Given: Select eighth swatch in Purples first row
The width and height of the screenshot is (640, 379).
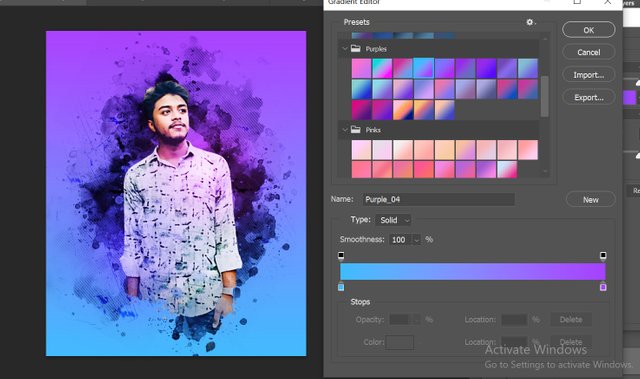Looking at the screenshot, I should tap(507, 68).
